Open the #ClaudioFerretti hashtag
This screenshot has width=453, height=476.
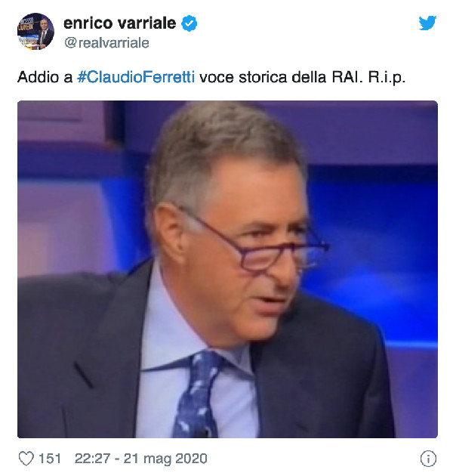pos(136,77)
